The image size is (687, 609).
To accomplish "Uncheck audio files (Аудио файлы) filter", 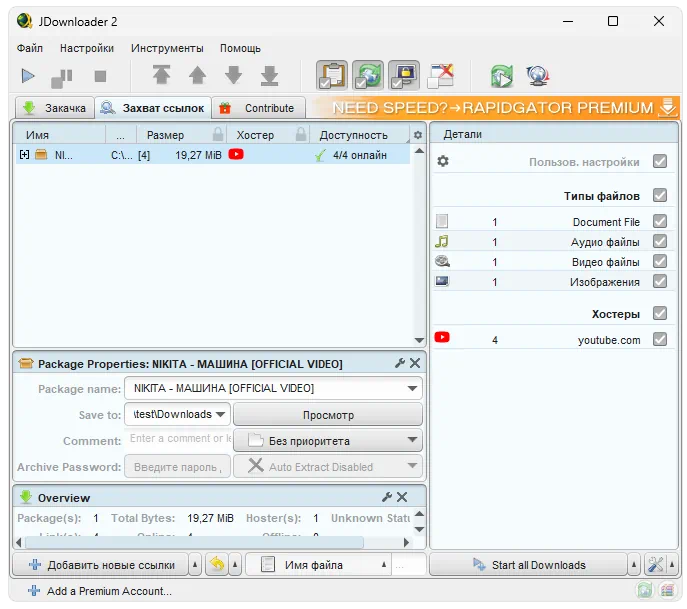I will pyautogui.click(x=659, y=241).
